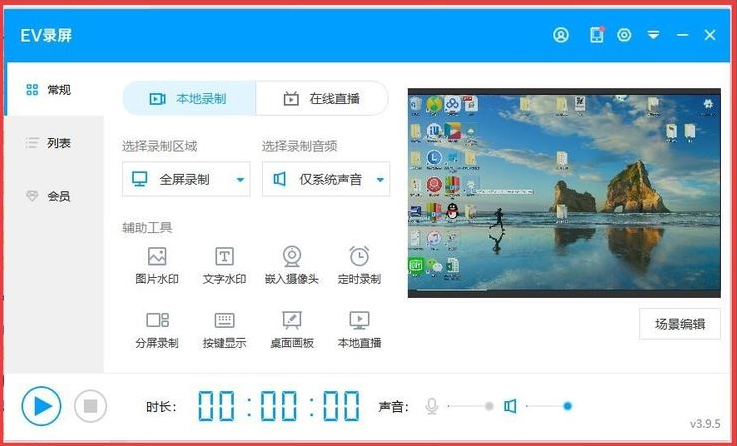Viewport: 737px width, 446px height.
Task: Open the 本地直播 local live stream tool
Action: point(359,330)
